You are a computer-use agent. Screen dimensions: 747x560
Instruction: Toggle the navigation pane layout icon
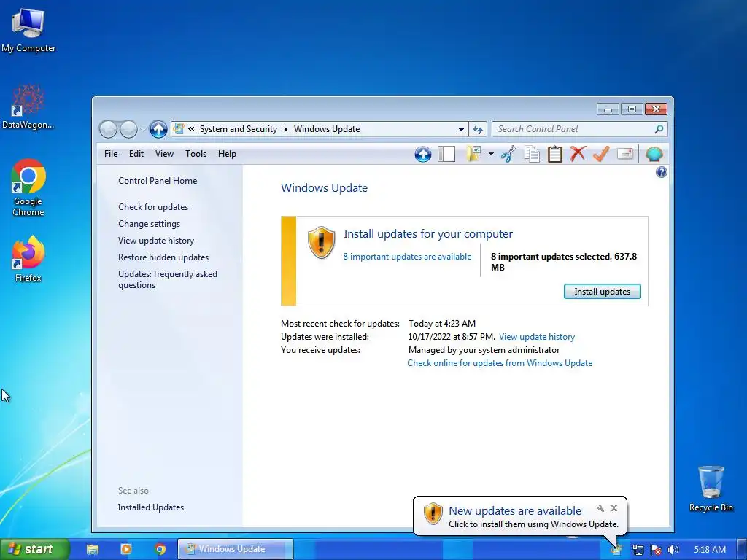pos(446,154)
